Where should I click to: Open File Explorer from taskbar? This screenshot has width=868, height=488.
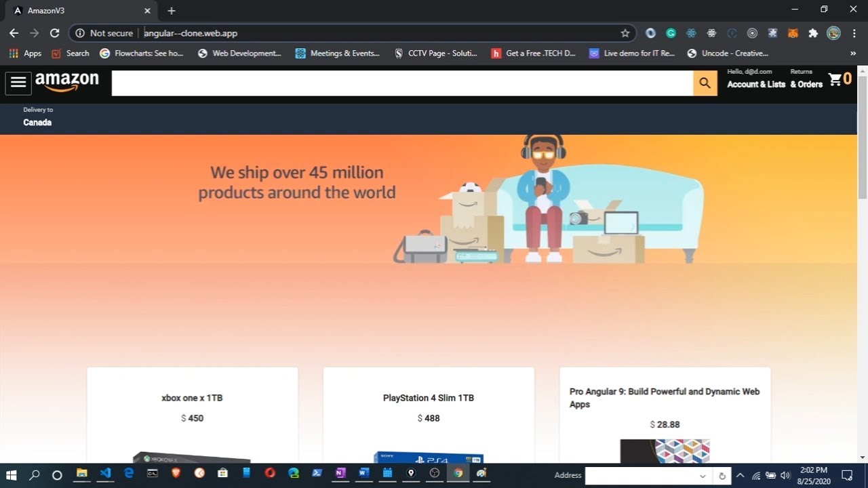(x=81, y=473)
